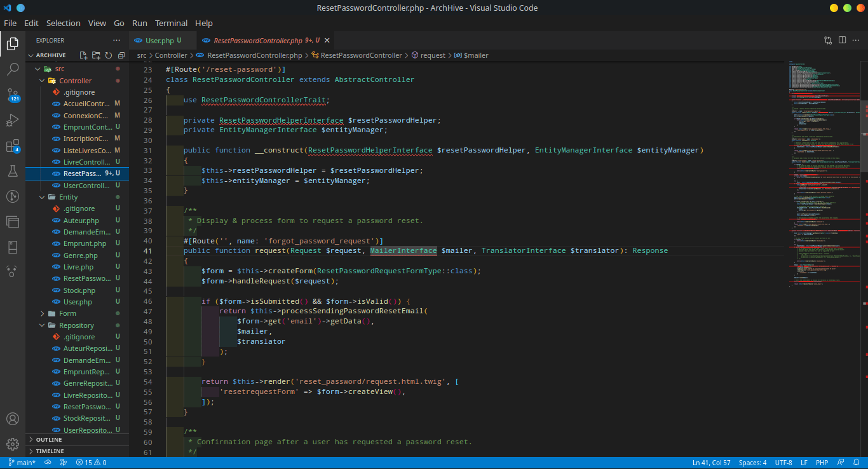Expand the Form folder
This screenshot has height=469, width=868.
coord(67,314)
